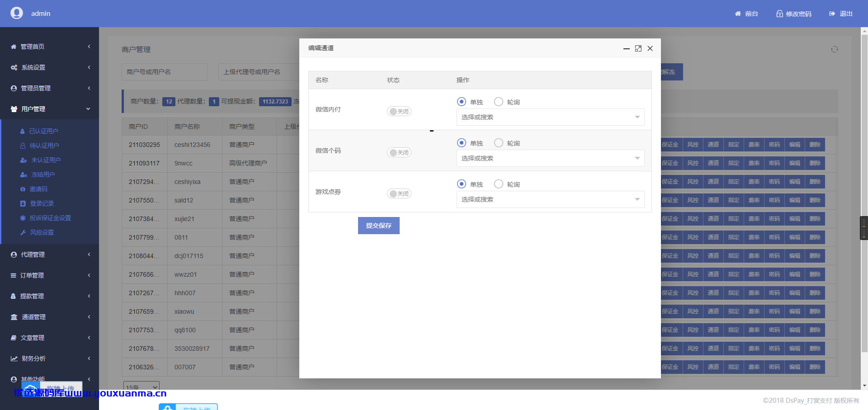Image resolution: width=868 pixels, height=410 pixels.
Task: Select 轮询 radio for 微信个码
Action: (499, 143)
